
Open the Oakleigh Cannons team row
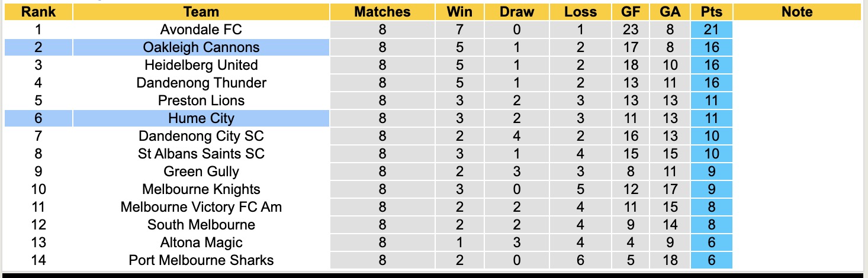tap(201, 47)
